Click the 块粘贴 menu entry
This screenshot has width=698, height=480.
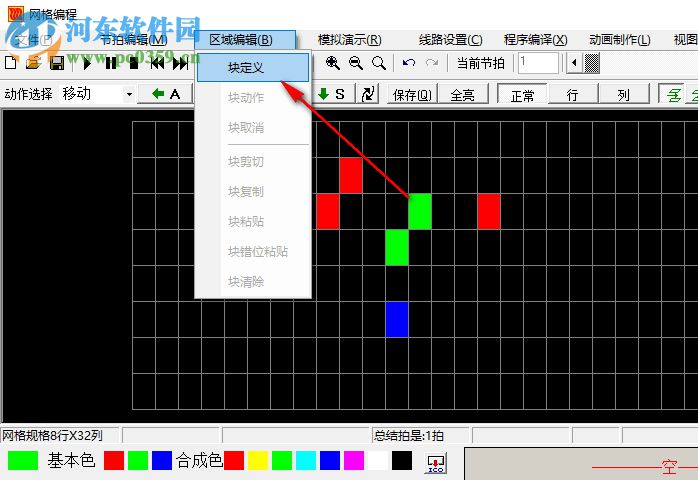[253, 221]
